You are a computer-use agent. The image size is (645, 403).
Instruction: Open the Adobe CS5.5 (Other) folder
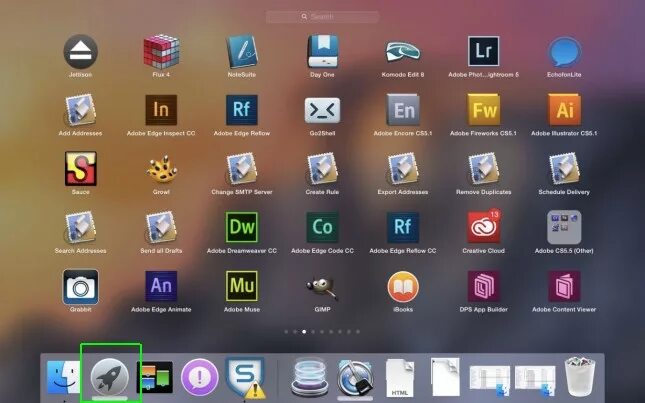click(x=564, y=227)
